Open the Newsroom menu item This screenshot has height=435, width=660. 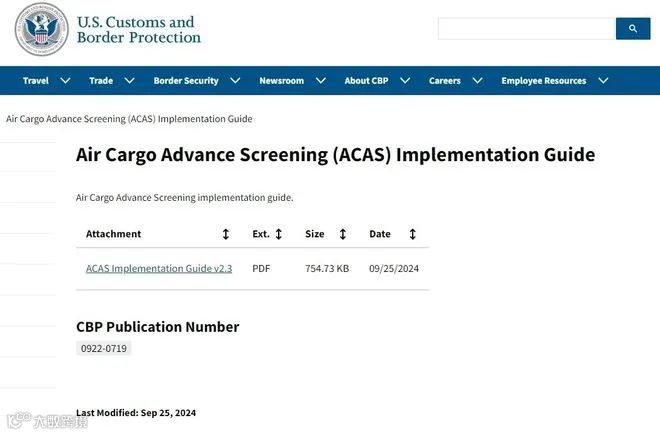(282, 80)
